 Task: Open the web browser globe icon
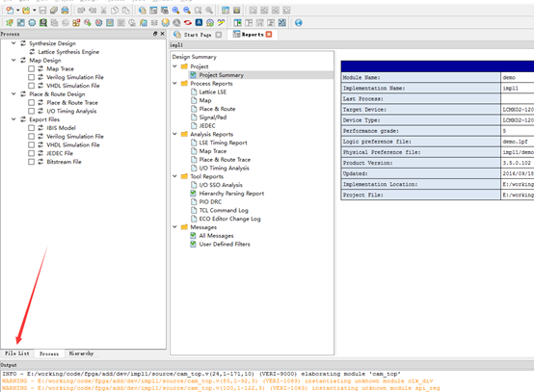coord(299,23)
